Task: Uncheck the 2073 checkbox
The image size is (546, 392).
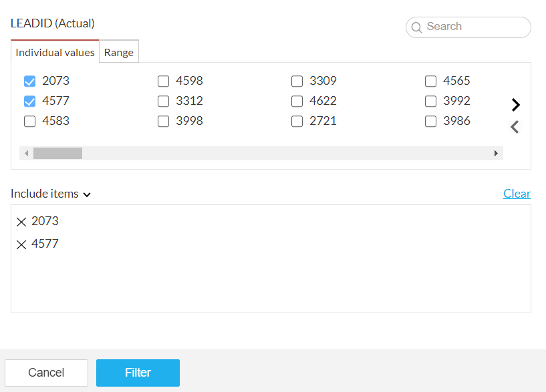Action: [x=29, y=81]
